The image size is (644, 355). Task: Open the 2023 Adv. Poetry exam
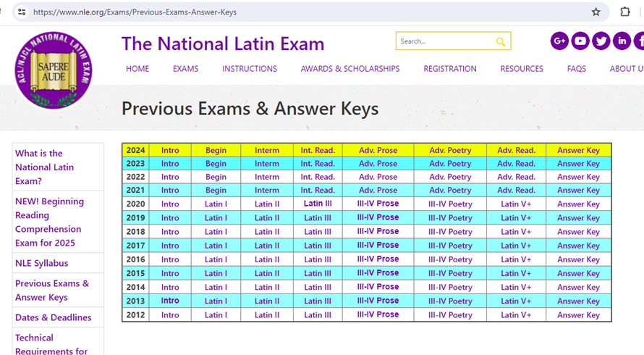click(450, 163)
